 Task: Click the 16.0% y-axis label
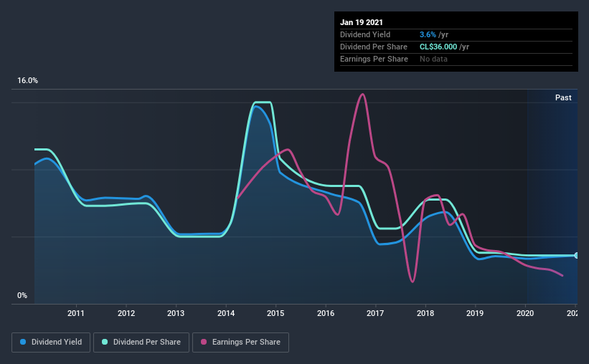[x=27, y=81]
